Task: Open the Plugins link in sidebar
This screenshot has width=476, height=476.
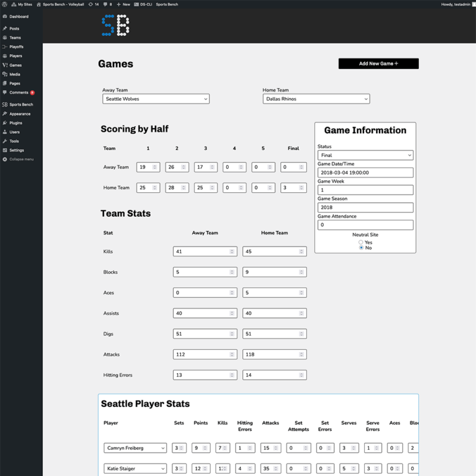Action: [x=16, y=123]
